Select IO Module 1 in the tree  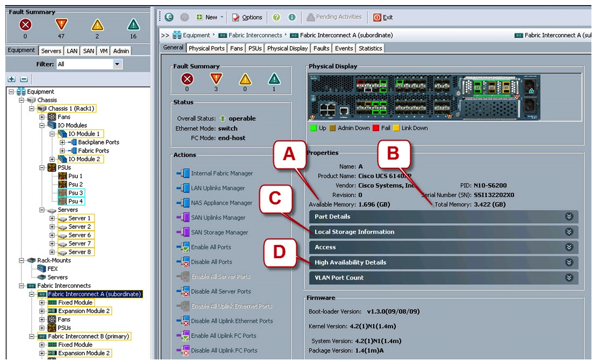point(80,134)
